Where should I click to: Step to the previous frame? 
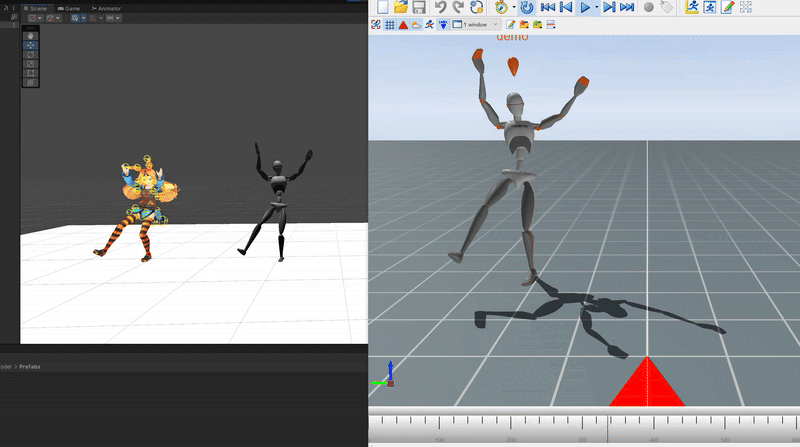click(x=566, y=7)
